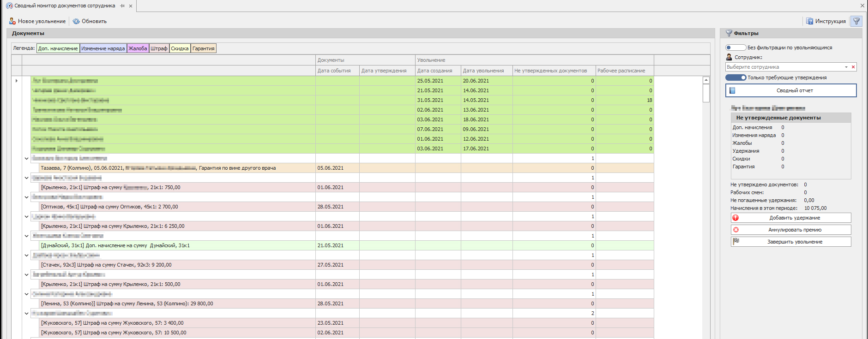
Task: Disable Только требующие утверждения switch
Action: pyautogui.click(x=735, y=77)
